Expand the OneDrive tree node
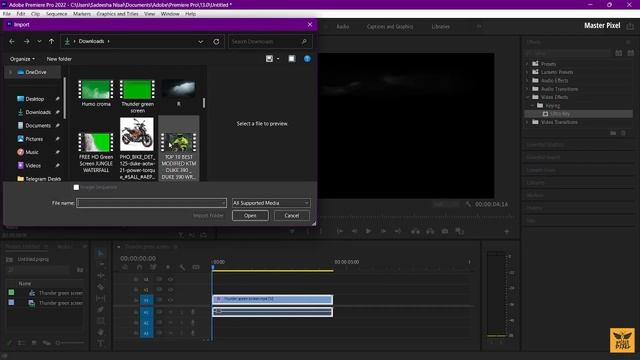This screenshot has height=360, width=640. pos(10,72)
